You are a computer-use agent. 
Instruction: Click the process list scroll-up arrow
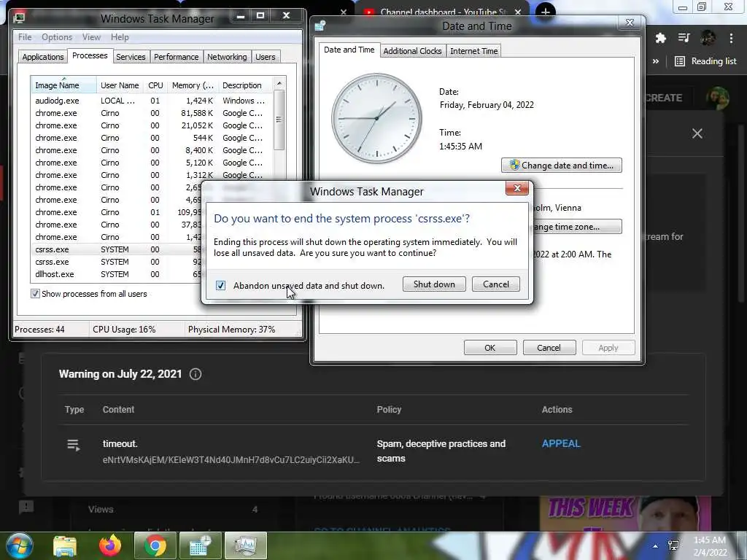point(279,83)
